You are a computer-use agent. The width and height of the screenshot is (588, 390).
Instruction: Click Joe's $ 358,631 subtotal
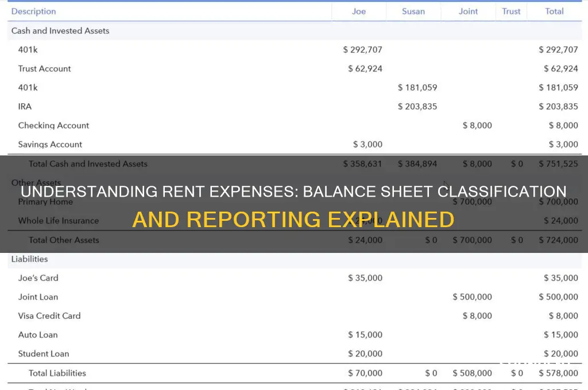pyautogui.click(x=363, y=163)
